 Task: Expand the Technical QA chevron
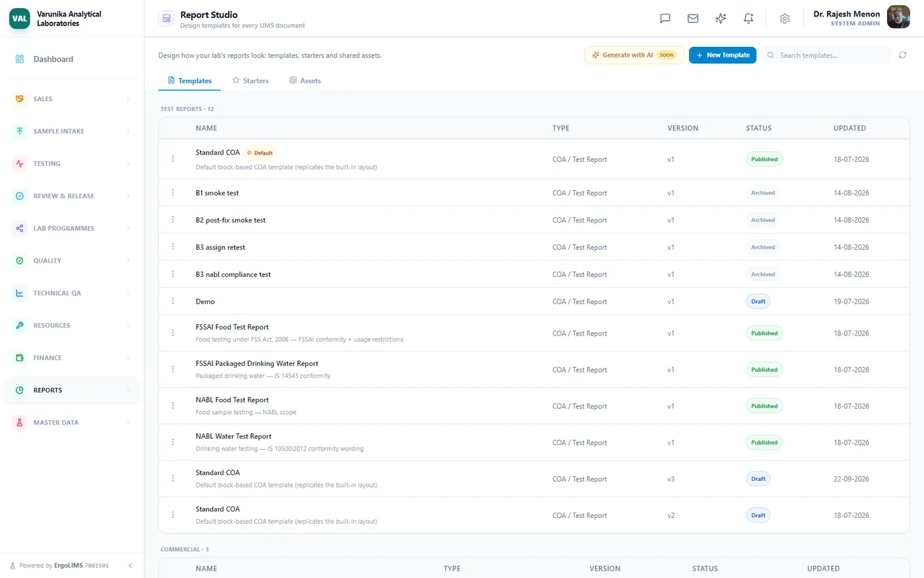[128, 293]
